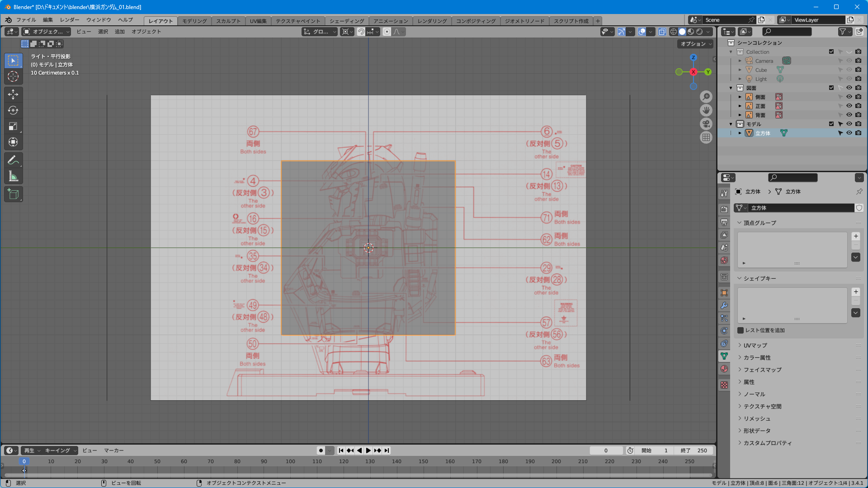
Task: Collapse the 頂点グループ panel
Action: 759,223
